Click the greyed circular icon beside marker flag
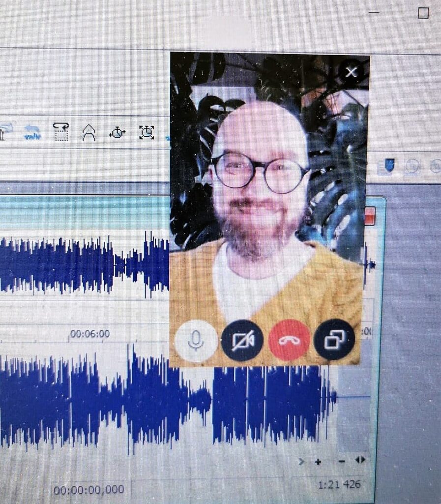The image size is (441, 504). pos(412,166)
